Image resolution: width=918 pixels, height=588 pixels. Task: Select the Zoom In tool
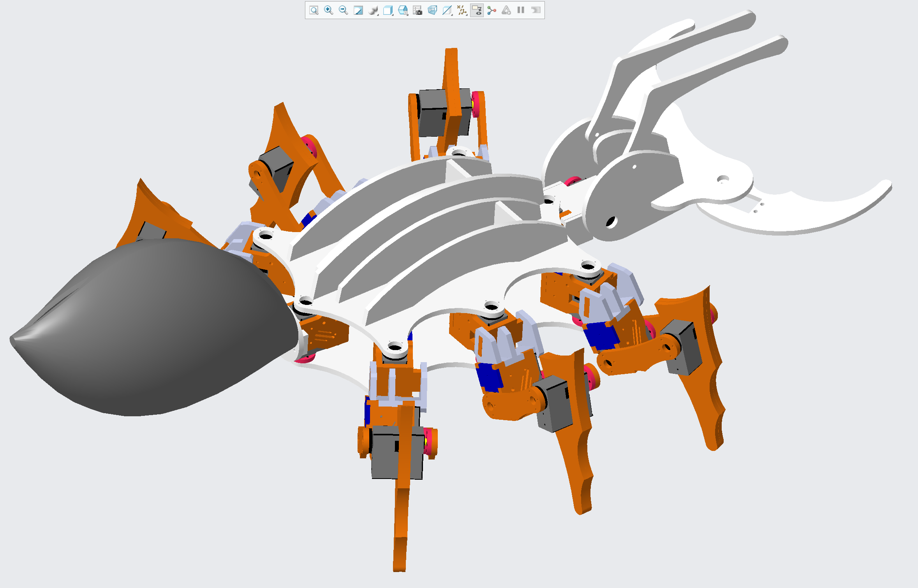pos(328,10)
